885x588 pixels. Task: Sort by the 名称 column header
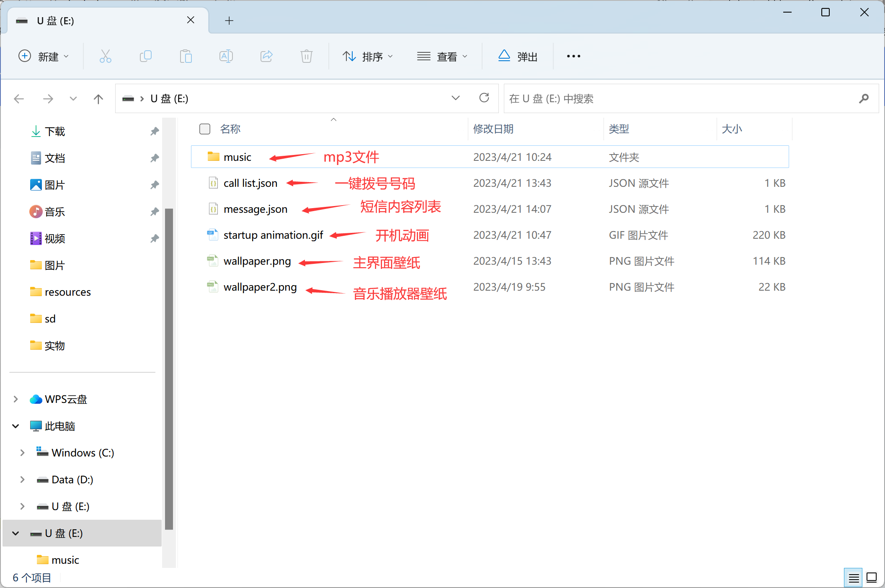(230, 129)
